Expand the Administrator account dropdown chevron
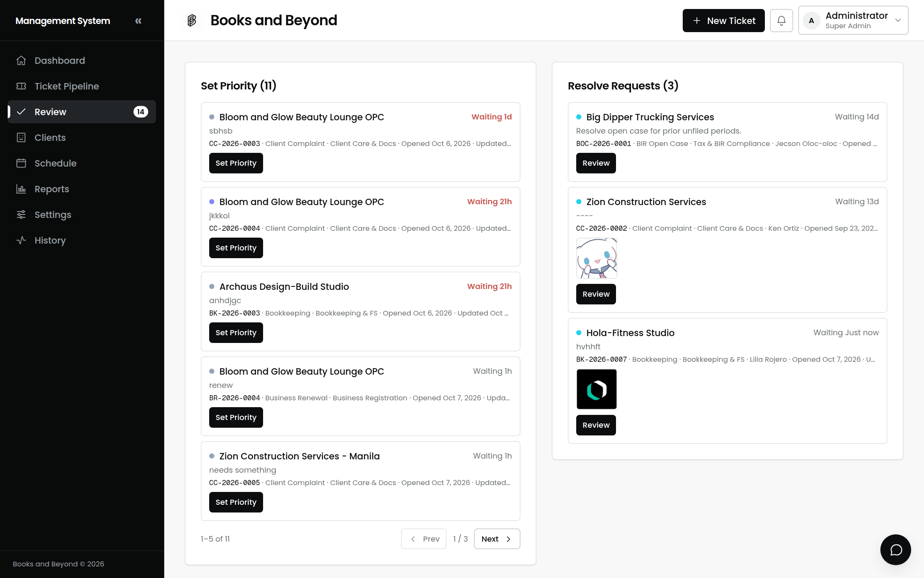924x578 pixels. tap(898, 21)
